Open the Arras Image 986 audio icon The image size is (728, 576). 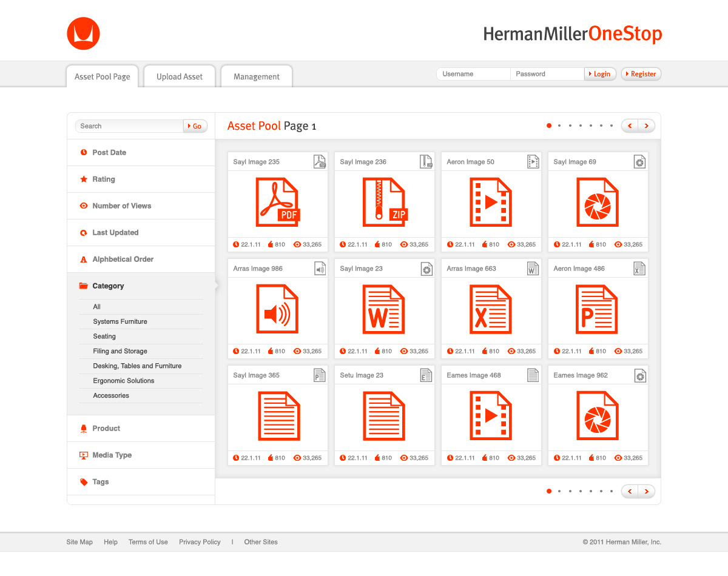click(x=278, y=309)
